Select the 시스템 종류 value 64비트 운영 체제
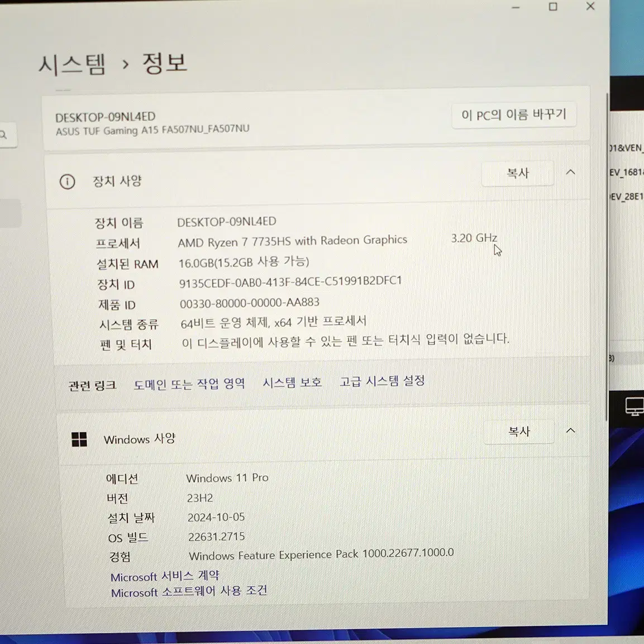The width and height of the screenshot is (644, 644). [224, 323]
